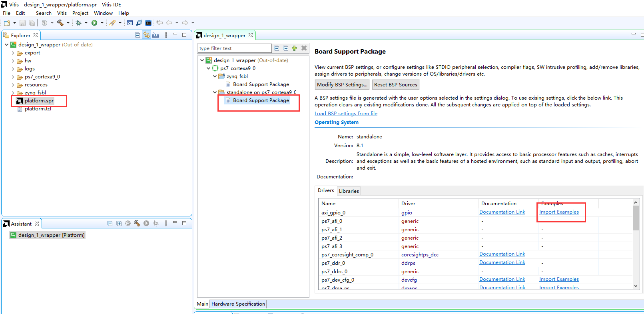Open the Explorer view menu dots
The height and width of the screenshot is (314, 644).
166,35
